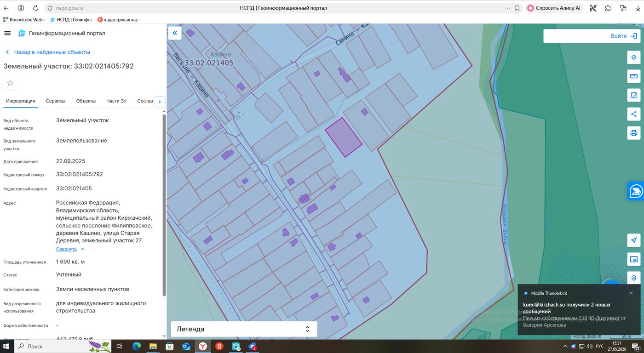This screenshot has height=353, width=644.
Task: Open browser downloads arrow icon
Action: (638, 8)
